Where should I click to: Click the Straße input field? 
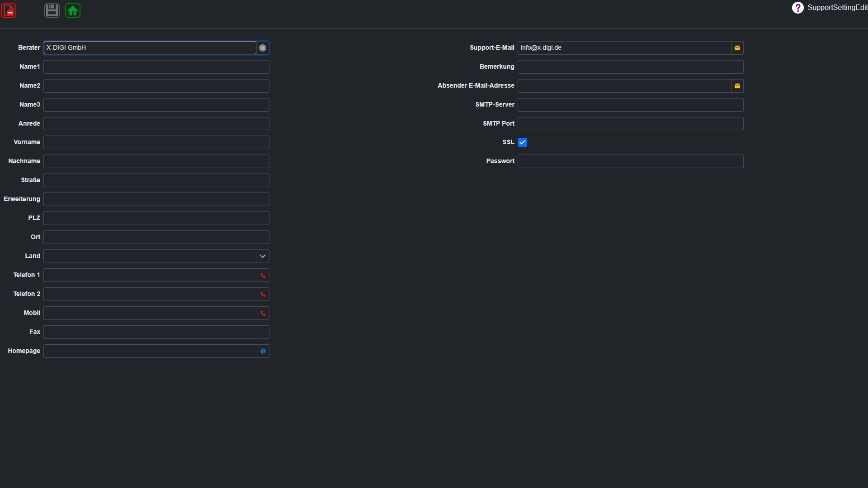point(156,180)
